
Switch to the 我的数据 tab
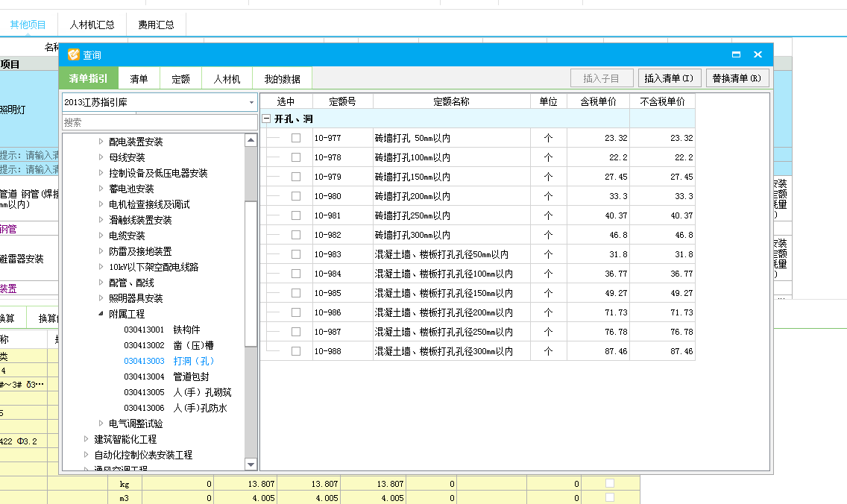(282, 79)
